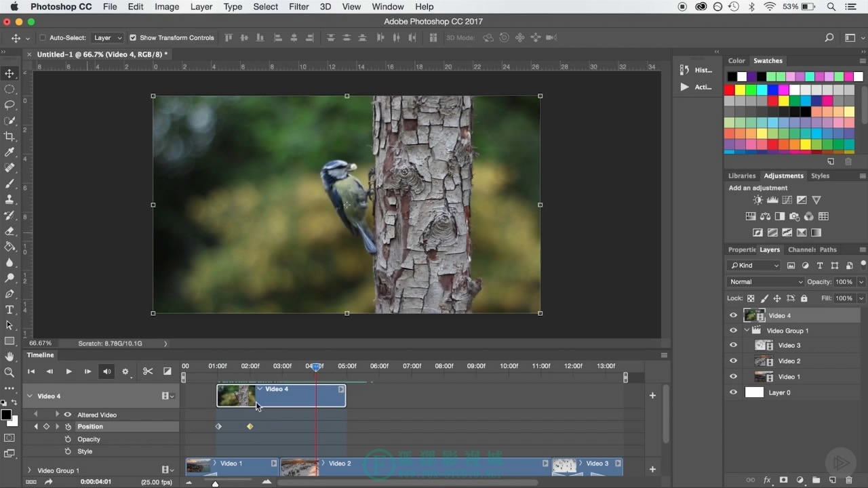Select the Horizontal Type tool
Image resolution: width=868 pixels, height=488 pixels.
9,310
